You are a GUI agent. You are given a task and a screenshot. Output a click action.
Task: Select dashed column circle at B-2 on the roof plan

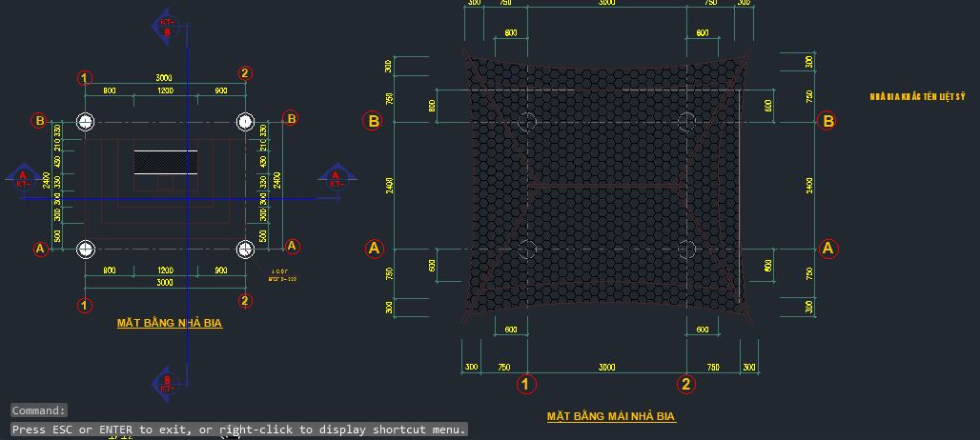click(687, 122)
